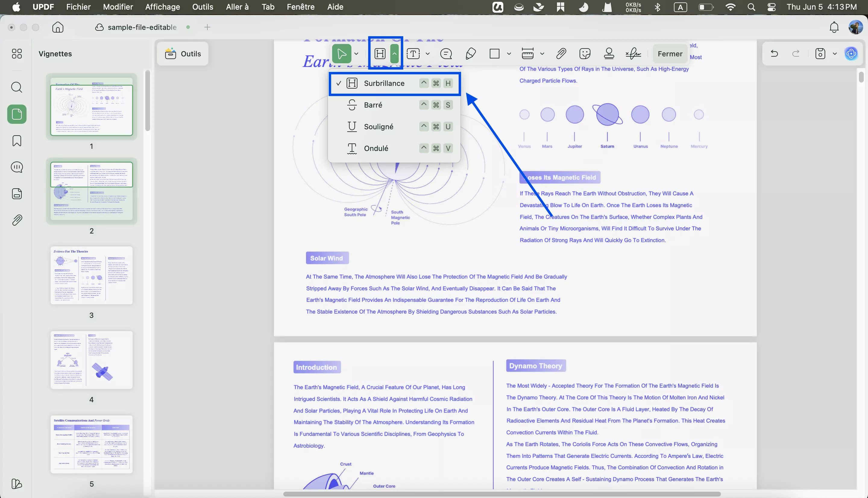Select the comment note tool
Screen dimensions: 868x498
446,54
